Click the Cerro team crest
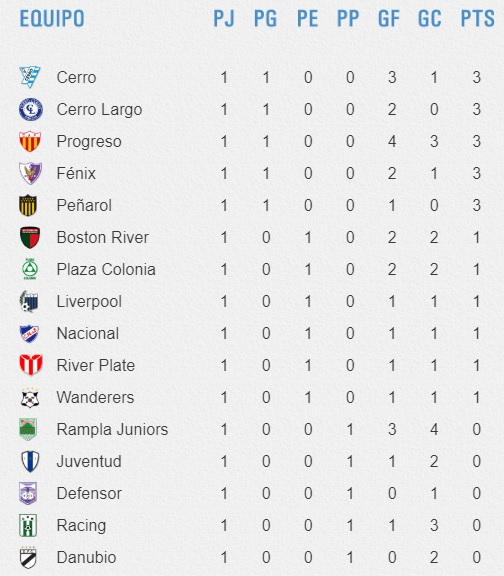The width and height of the screenshot is (504, 576). pos(30,77)
